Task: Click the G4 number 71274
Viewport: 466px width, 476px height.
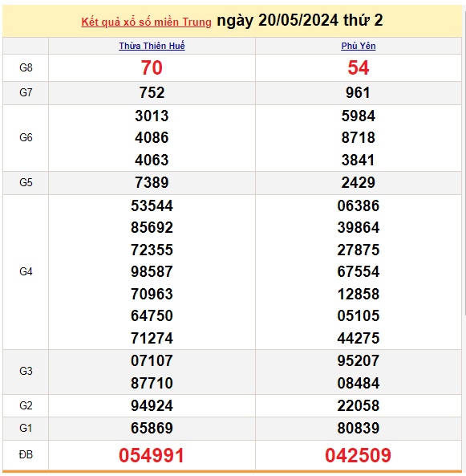Action: 152,338
